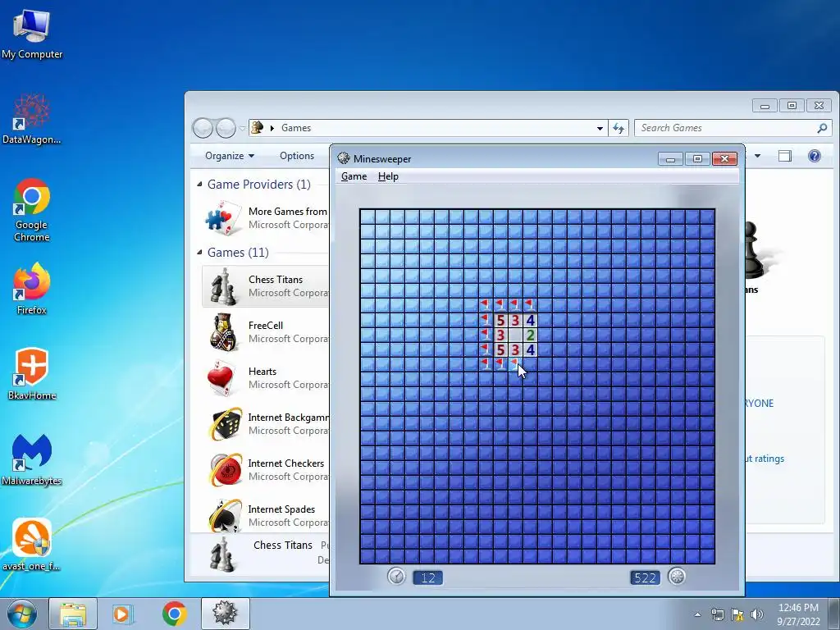Open avast_one desktop installer icon
This screenshot has height=630, width=840.
32,545
